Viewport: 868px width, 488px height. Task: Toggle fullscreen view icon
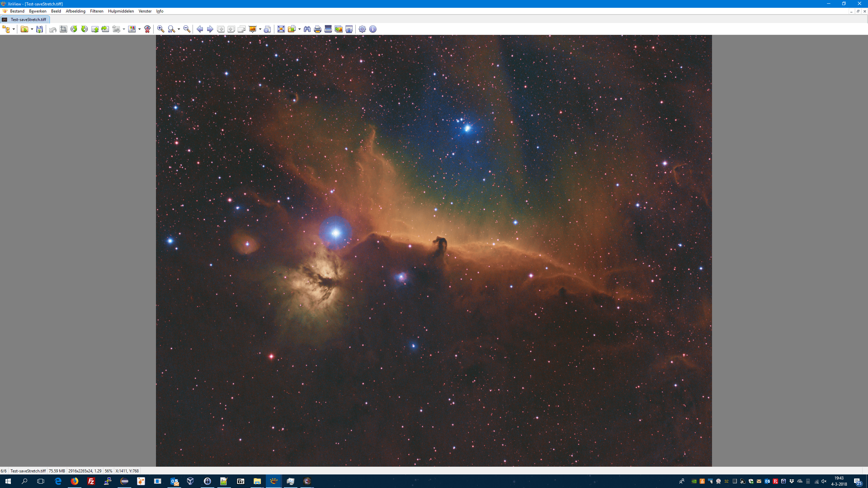(281, 29)
